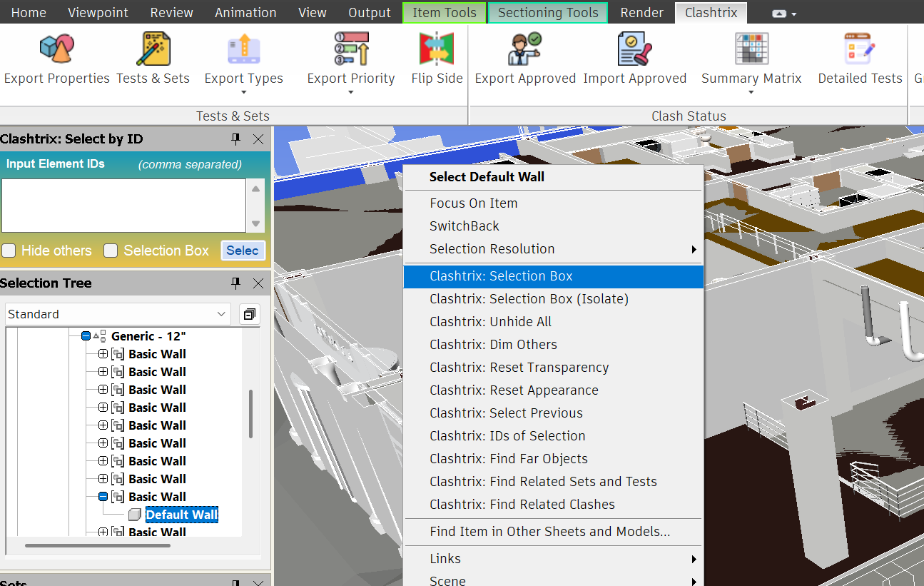Collapse the Generic - 12" tree node

[86, 336]
